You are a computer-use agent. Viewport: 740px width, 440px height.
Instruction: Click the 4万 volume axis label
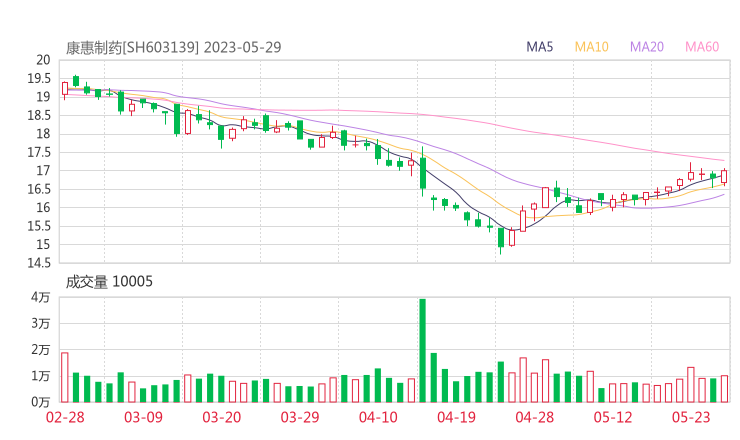[x=41, y=297]
